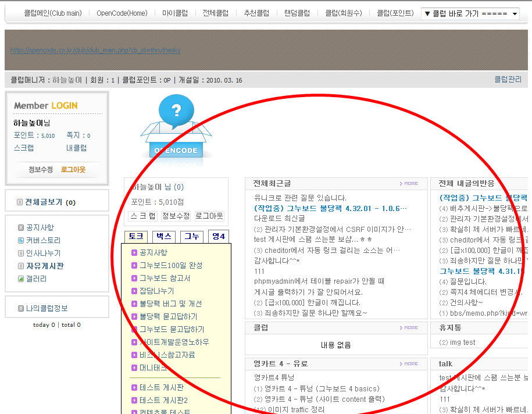Screen dimensions: 532x414
Task: Expand MORE in the 전체최근글 panel
Action: pyautogui.click(x=409, y=184)
